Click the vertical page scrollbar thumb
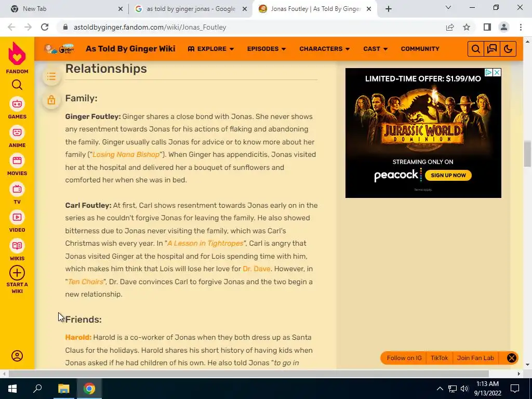Viewport: 532px width, 399px height. tap(527, 154)
